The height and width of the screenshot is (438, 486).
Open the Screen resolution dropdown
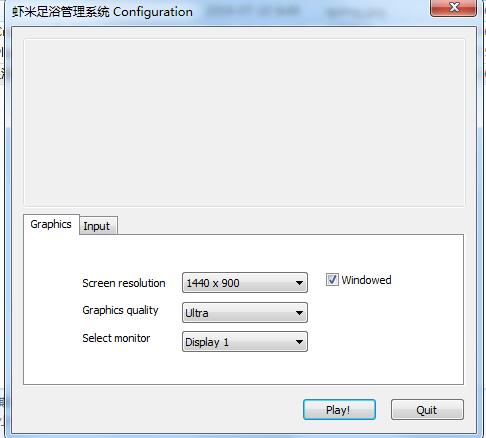[x=245, y=283]
